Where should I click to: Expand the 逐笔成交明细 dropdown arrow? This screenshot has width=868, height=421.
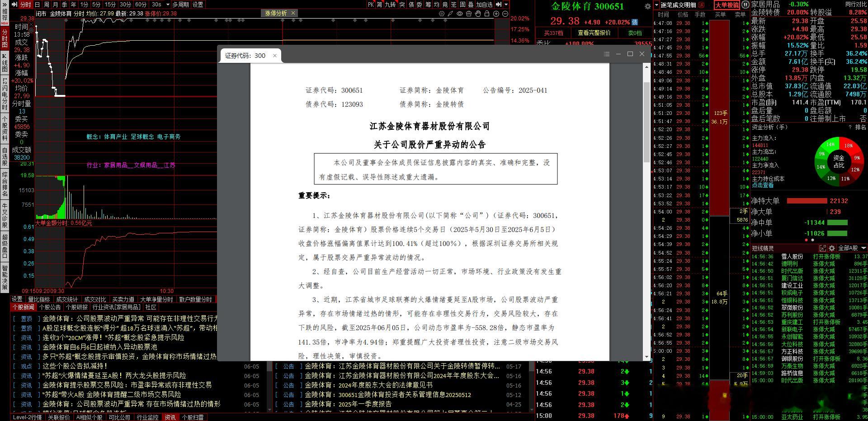click(x=657, y=5)
